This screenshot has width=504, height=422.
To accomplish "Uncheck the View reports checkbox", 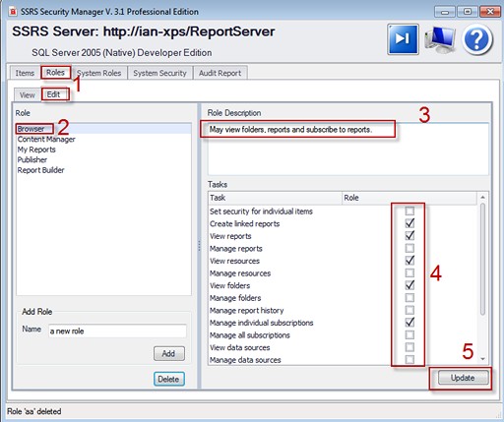I will pyautogui.click(x=409, y=236).
